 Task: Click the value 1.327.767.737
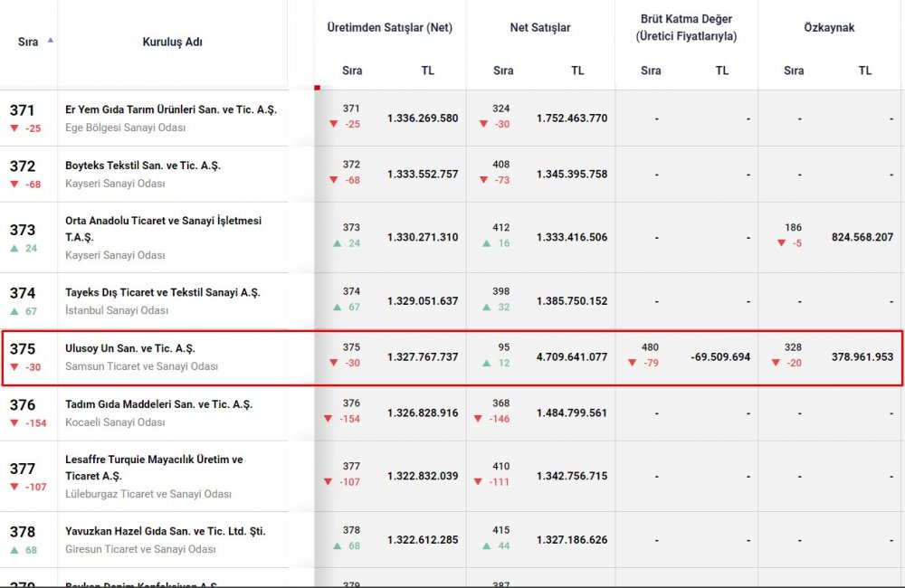423,356
